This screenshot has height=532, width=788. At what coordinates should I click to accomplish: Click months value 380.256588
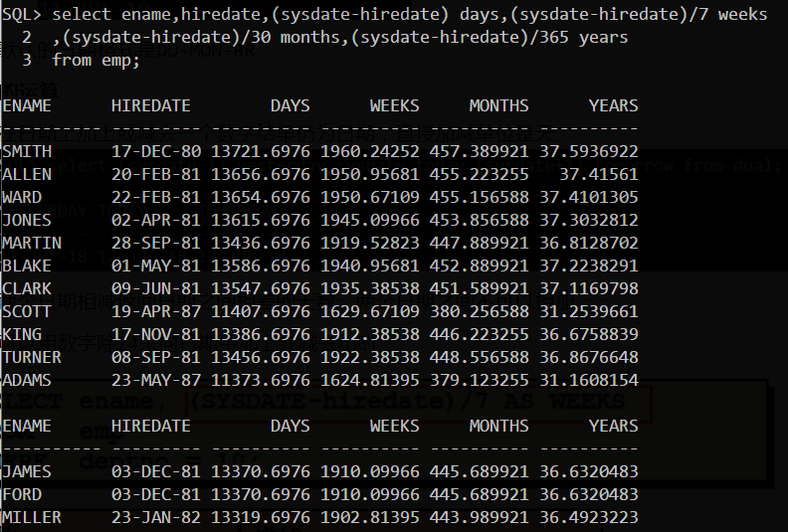coord(479,311)
